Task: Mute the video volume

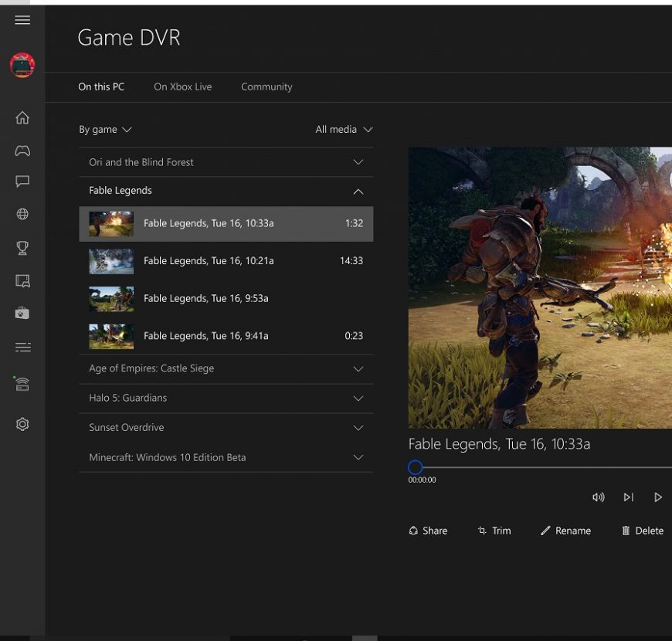Action: [x=598, y=497]
